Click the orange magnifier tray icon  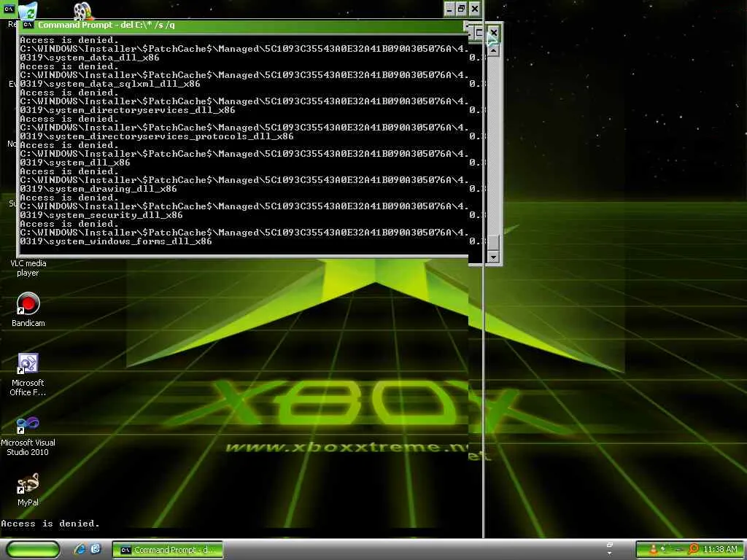click(x=694, y=550)
